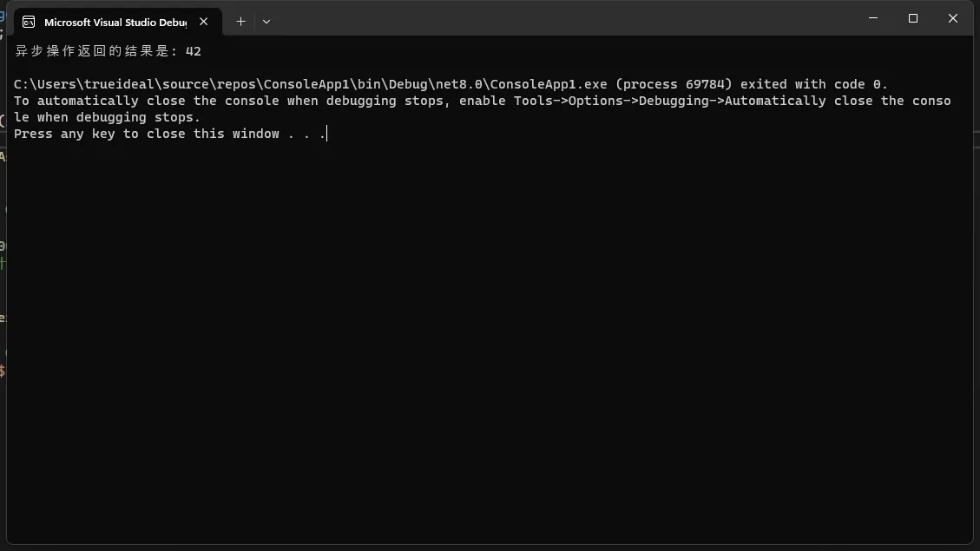Close the Microsoft Visual Studio Debug tab
The width and height of the screenshot is (980, 551).
204,21
